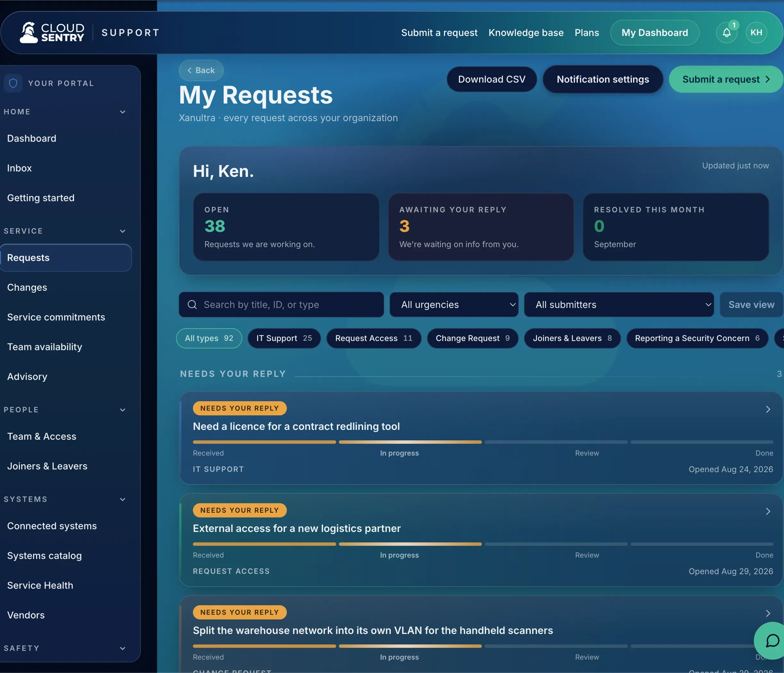Open the All submitters dropdown
The height and width of the screenshot is (673, 784).
point(619,304)
